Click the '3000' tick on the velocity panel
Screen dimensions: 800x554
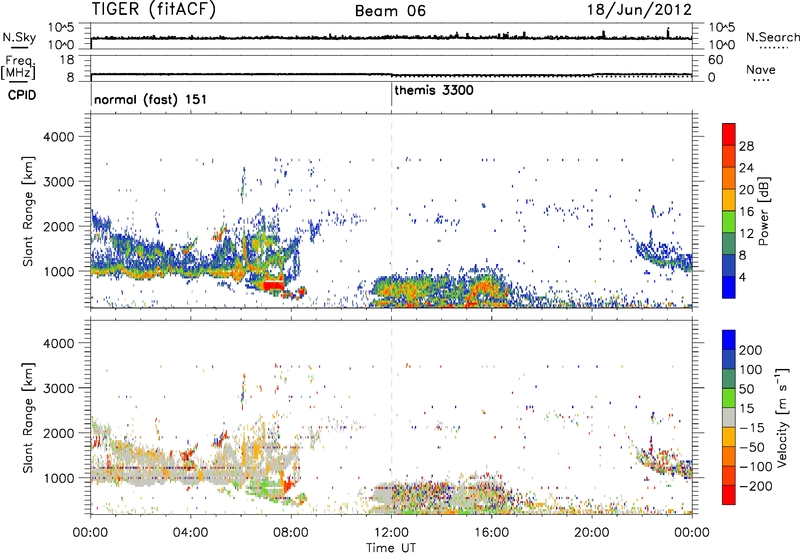click(x=58, y=388)
